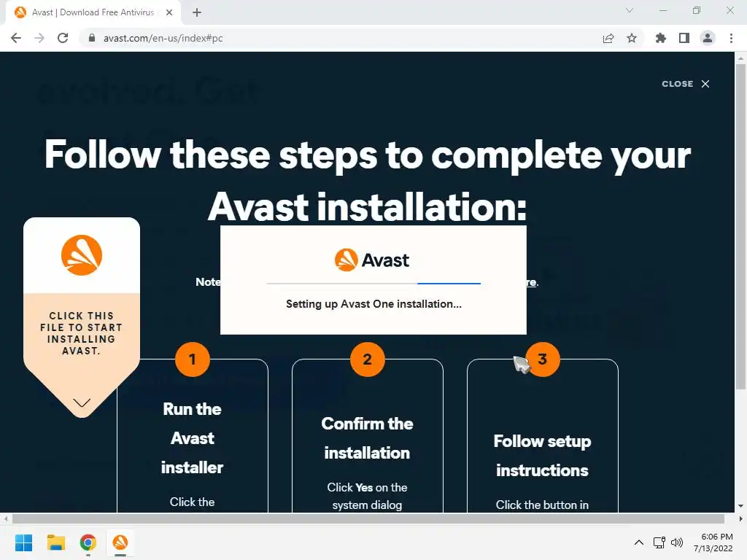Screen dimensions: 747x560
Task: Click the vertical page scrollbar
Action: (x=740, y=226)
